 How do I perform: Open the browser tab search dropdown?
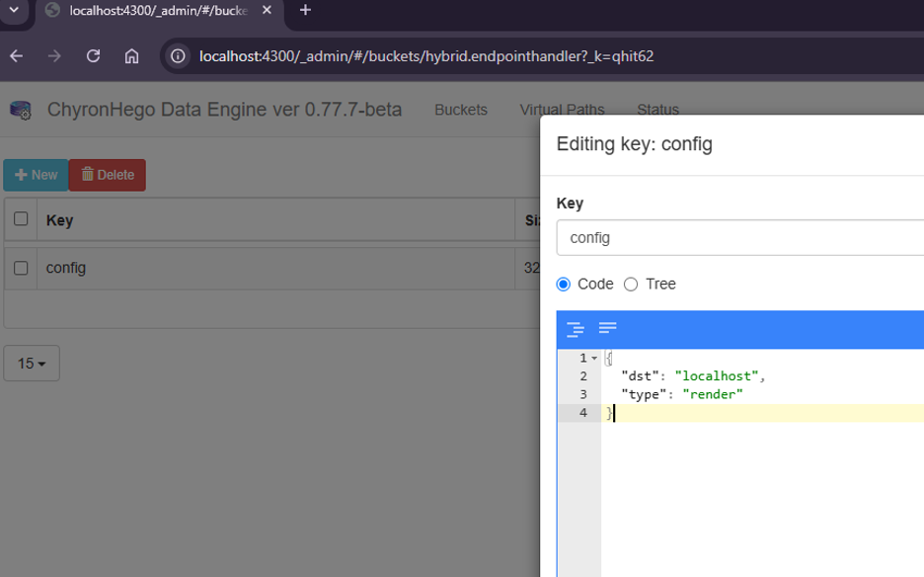[14, 11]
